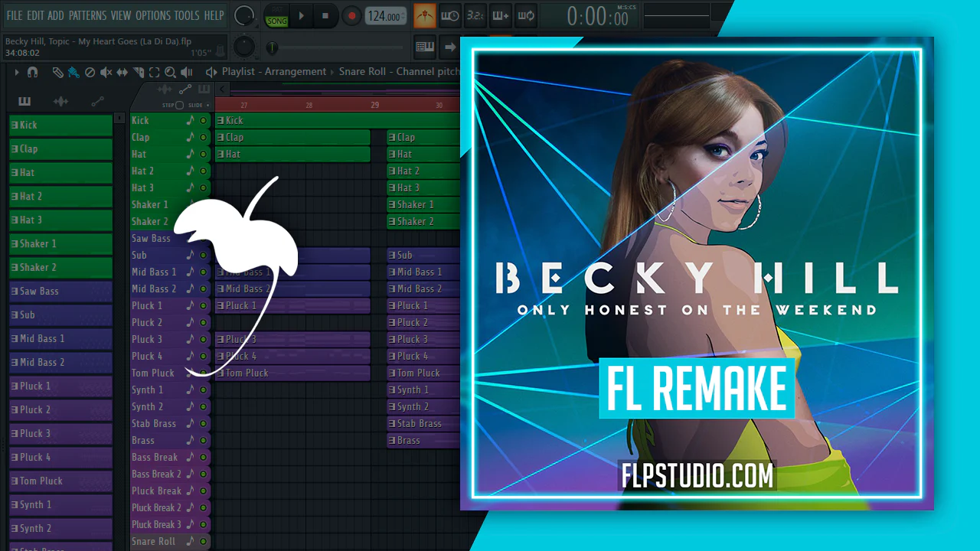
Task: Click the step-to-next-pattern arrow icon
Action: [451, 47]
